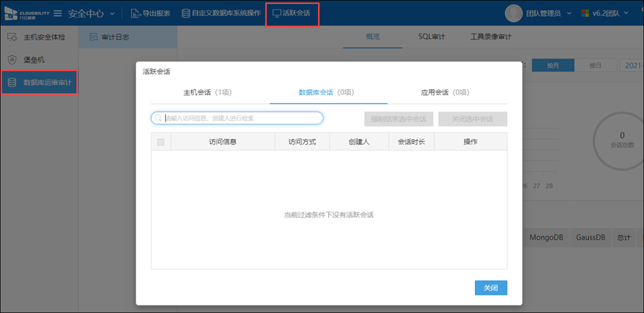Click the 活跃会话 monitor icon
This screenshot has width=644, height=313.
(276, 13)
